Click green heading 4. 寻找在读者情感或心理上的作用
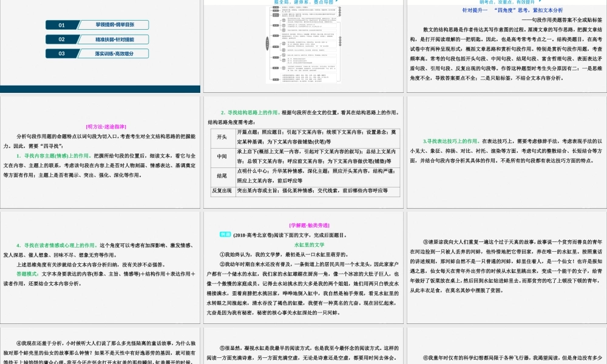Image resolution: width=607 pixels, height=364 pixels. [57, 245]
